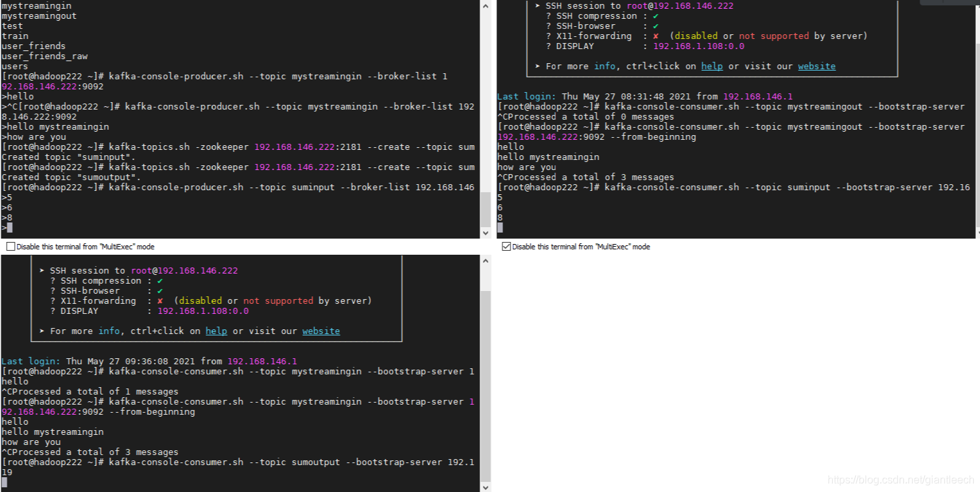The height and width of the screenshot is (492, 980).
Task: Click the '19' output in sumoutput consumer terminal
Action: coord(7,473)
